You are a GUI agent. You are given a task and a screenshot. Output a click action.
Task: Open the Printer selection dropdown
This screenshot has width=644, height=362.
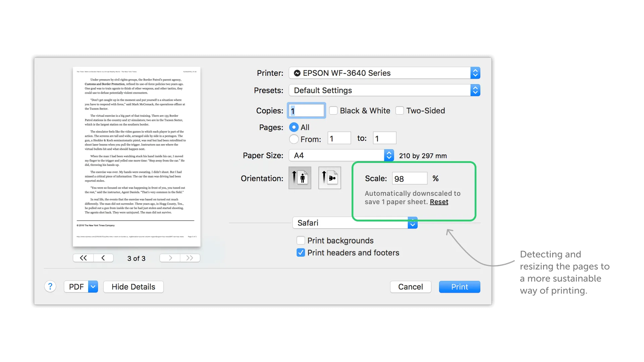(384, 73)
